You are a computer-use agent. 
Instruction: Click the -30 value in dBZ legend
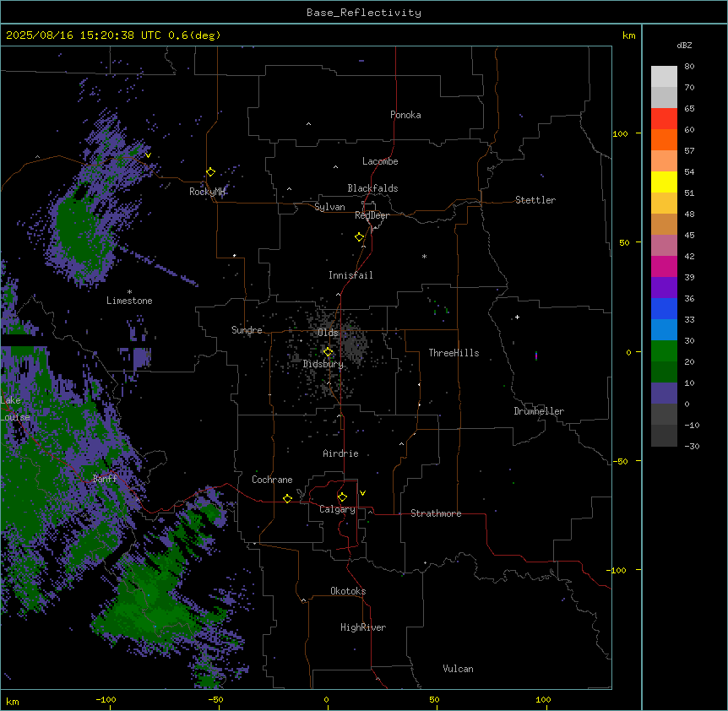pos(692,447)
